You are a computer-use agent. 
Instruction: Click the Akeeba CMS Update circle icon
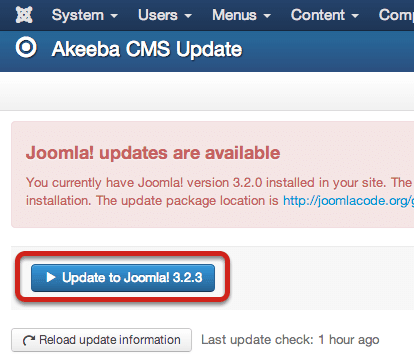click(26, 47)
